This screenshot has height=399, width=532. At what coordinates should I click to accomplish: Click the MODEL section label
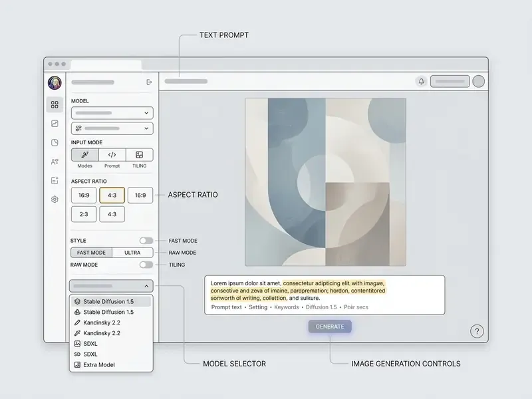click(x=80, y=101)
